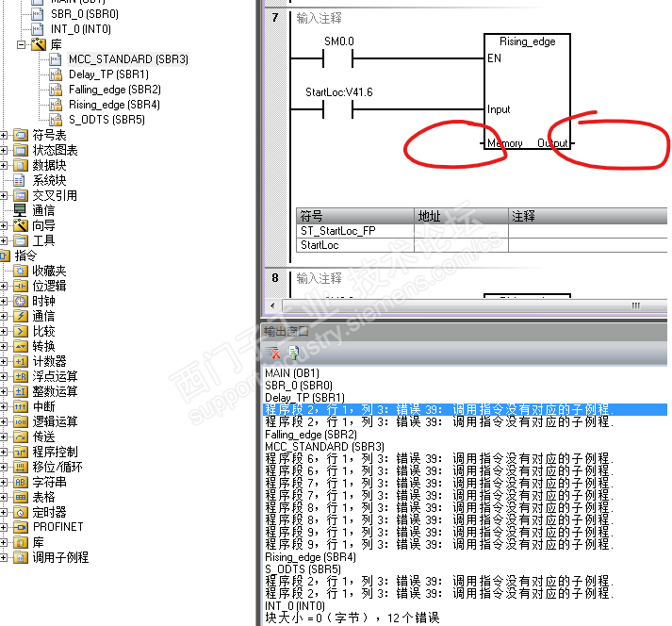Collapse the 库 node under program blocks
This screenshot has width=672, height=626.
(20, 44)
